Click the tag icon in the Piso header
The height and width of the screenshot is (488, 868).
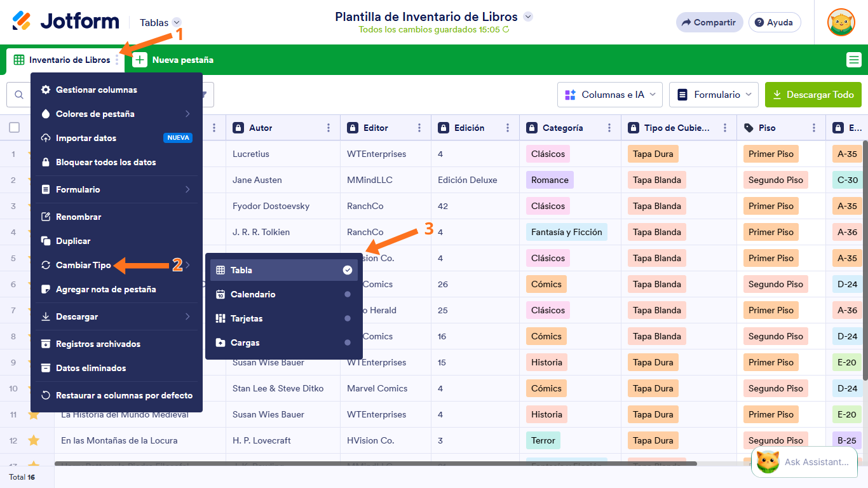(x=749, y=128)
